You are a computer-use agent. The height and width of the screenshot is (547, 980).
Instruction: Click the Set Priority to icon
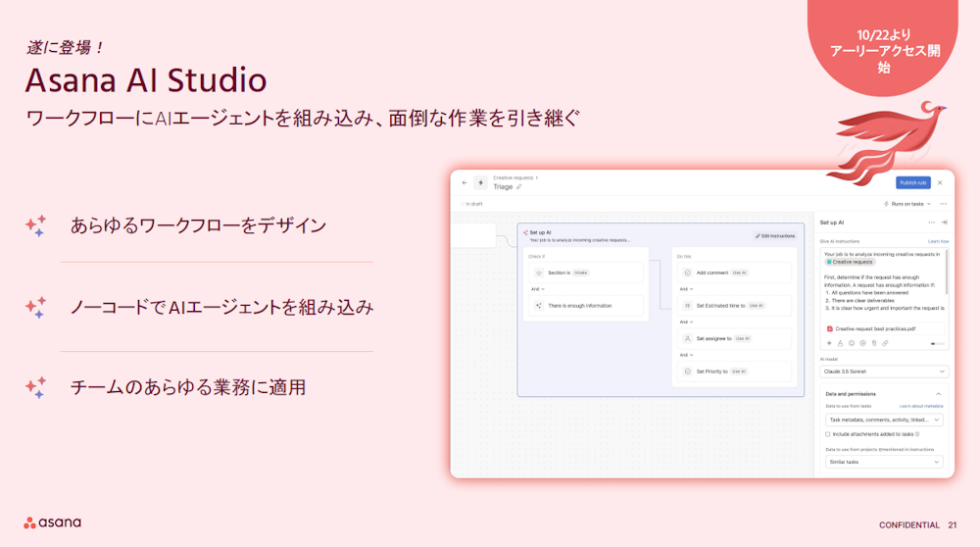coord(688,372)
